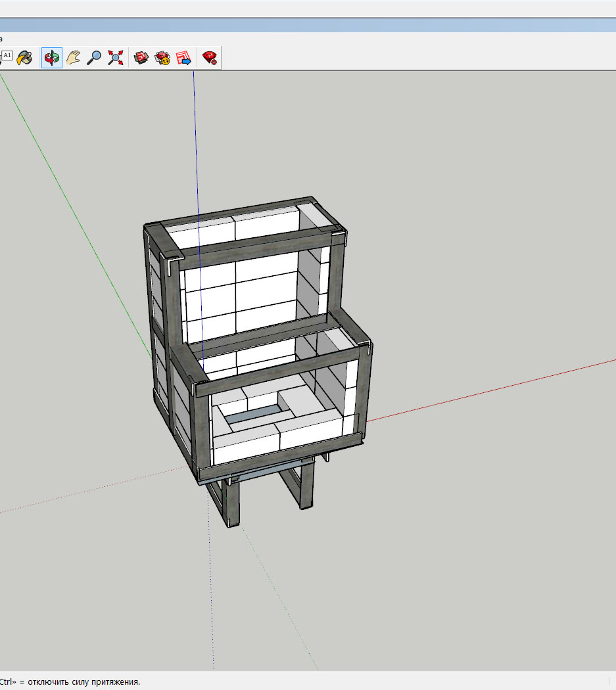Select the right leg of the metal stand
The width and height of the screenshot is (616, 690).
click(x=306, y=485)
